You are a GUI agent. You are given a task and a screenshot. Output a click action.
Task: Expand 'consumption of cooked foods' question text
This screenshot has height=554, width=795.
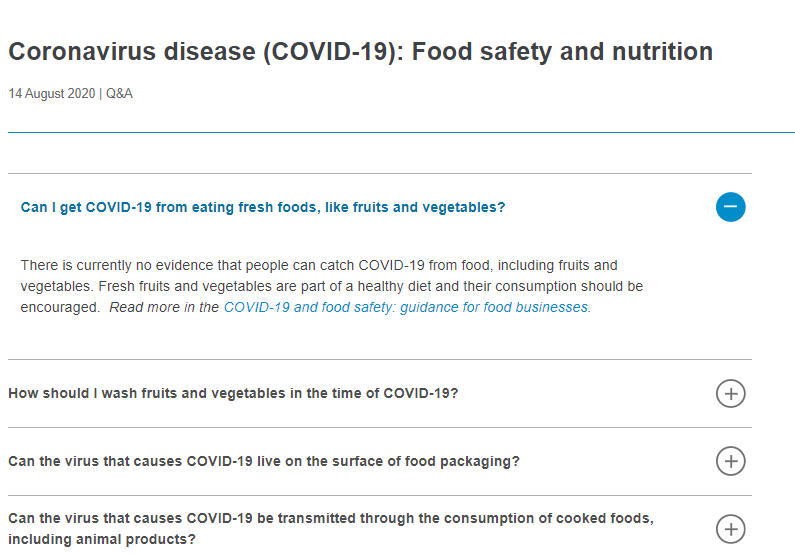coord(330,519)
